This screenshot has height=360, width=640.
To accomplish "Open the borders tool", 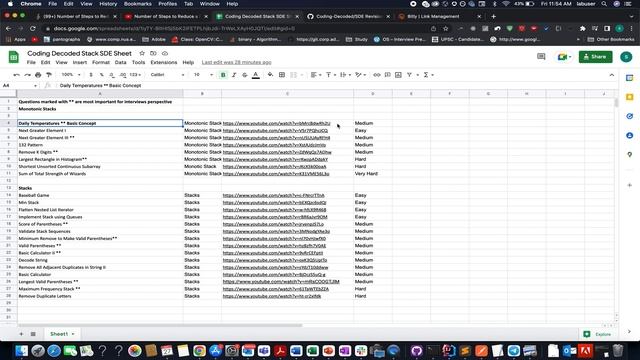I will (282, 75).
